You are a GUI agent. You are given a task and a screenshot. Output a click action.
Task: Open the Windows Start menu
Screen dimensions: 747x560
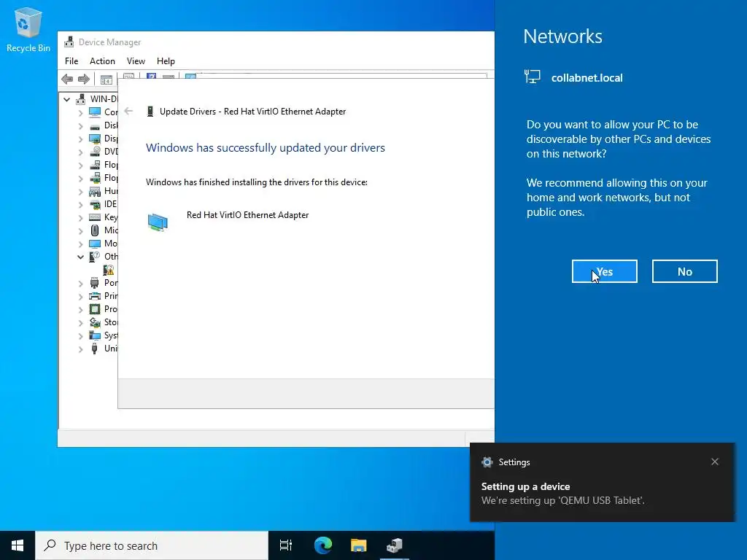18,545
